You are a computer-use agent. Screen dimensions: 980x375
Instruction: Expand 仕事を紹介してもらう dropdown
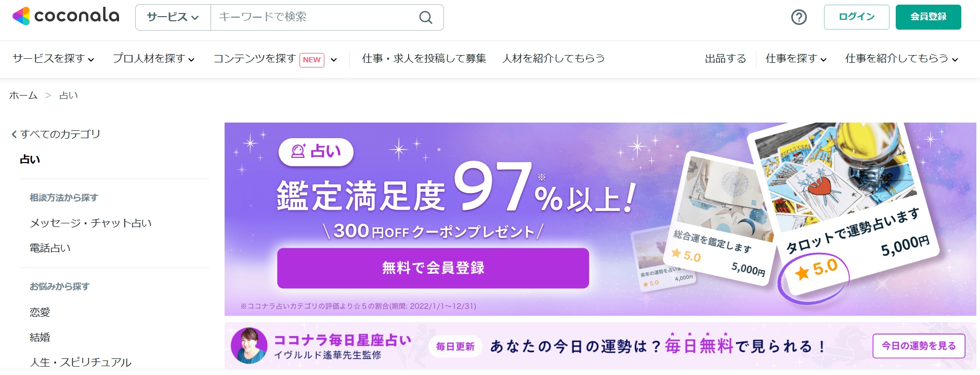click(901, 59)
